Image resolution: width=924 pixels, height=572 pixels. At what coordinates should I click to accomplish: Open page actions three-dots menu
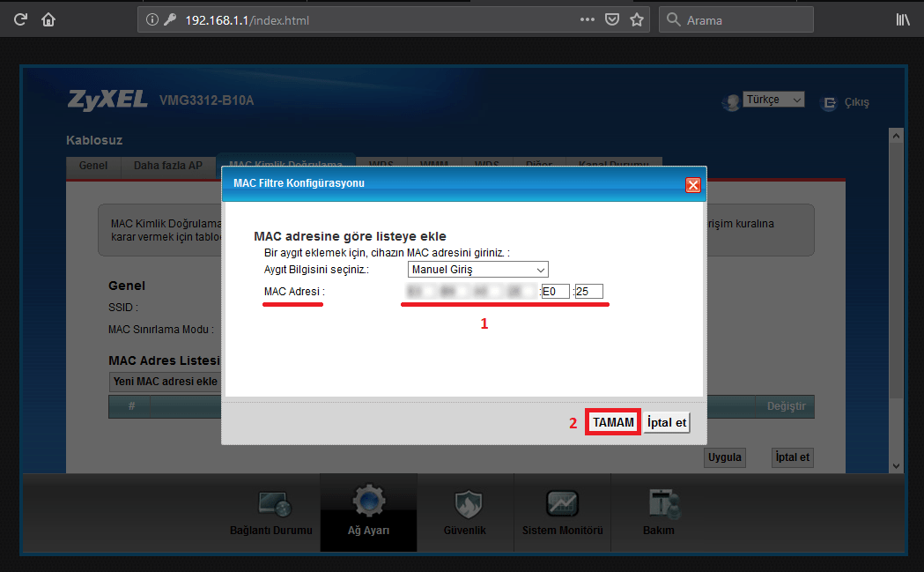[x=587, y=19]
